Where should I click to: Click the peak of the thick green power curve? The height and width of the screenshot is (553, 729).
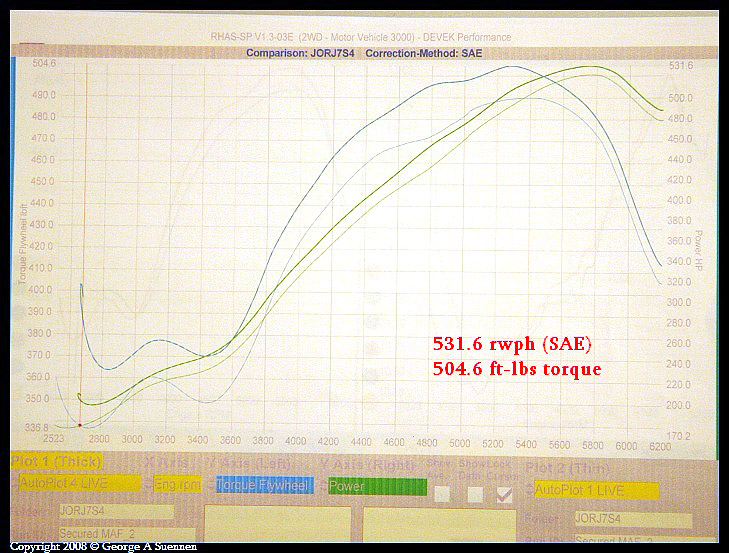click(592, 68)
